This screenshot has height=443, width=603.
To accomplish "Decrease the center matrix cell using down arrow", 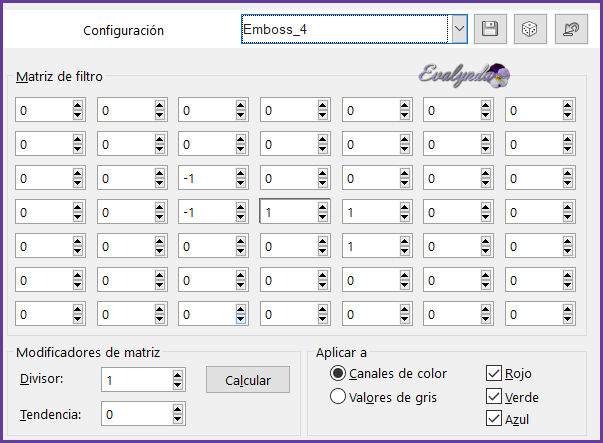I will click(x=323, y=216).
